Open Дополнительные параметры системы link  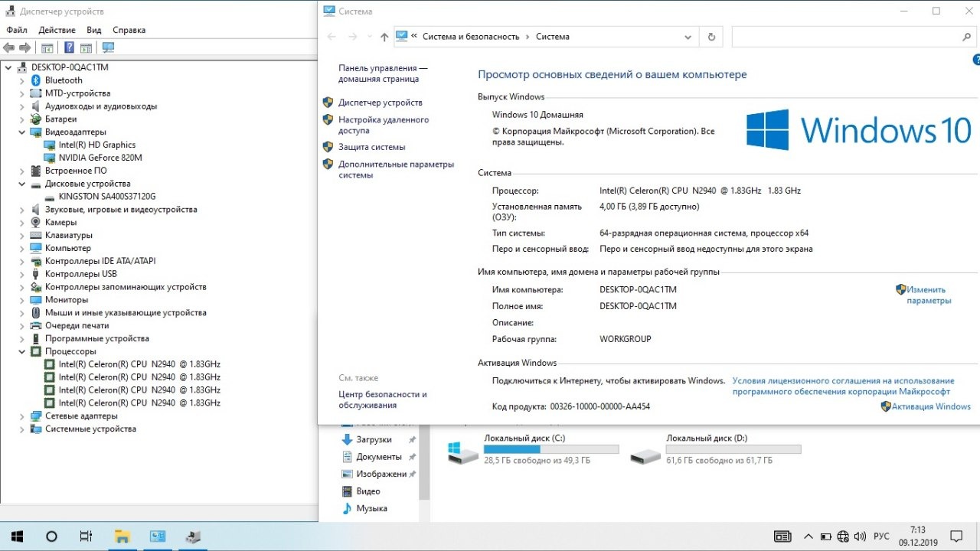point(396,169)
